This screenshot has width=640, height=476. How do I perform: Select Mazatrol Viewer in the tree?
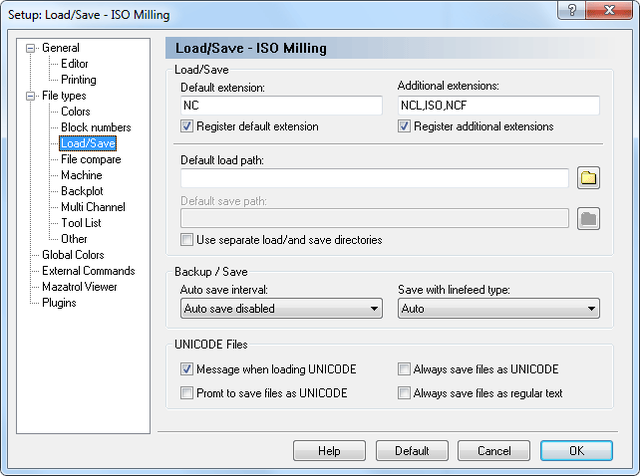pyautogui.click(x=80, y=287)
